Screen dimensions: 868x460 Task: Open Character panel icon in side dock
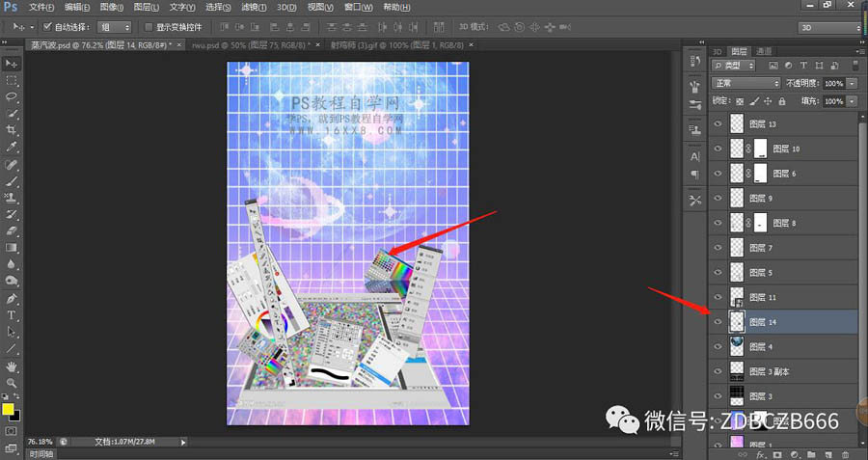(x=695, y=156)
